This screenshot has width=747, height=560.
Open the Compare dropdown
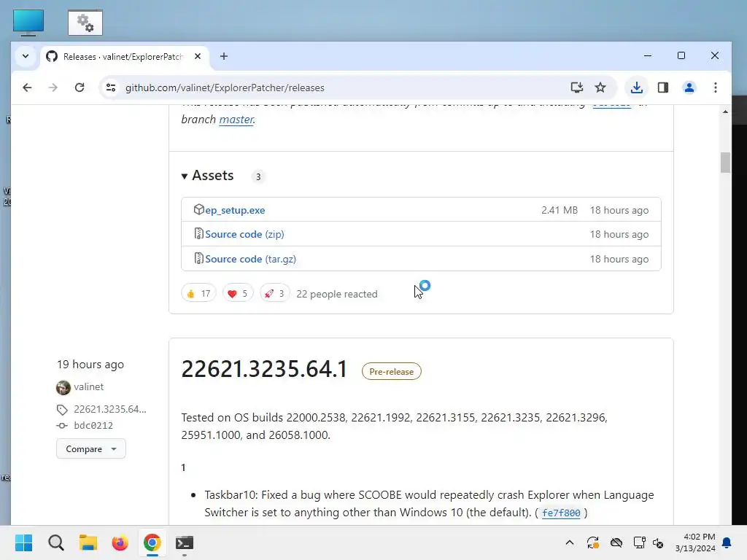coord(91,448)
